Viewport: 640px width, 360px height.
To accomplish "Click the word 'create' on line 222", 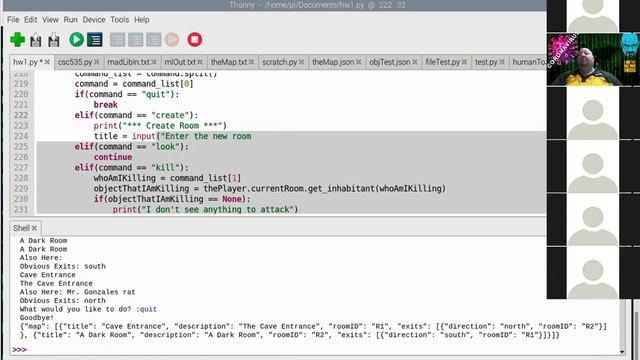I will click(x=170, y=116).
